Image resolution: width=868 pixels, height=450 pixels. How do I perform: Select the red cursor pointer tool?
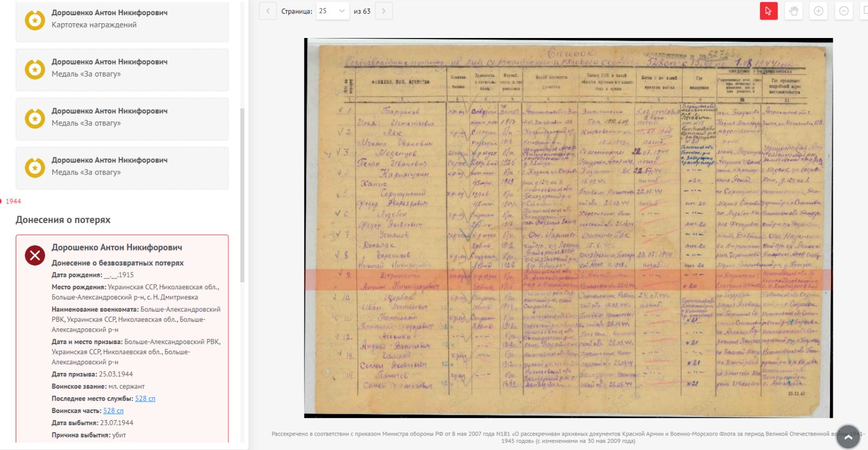pyautogui.click(x=768, y=11)
